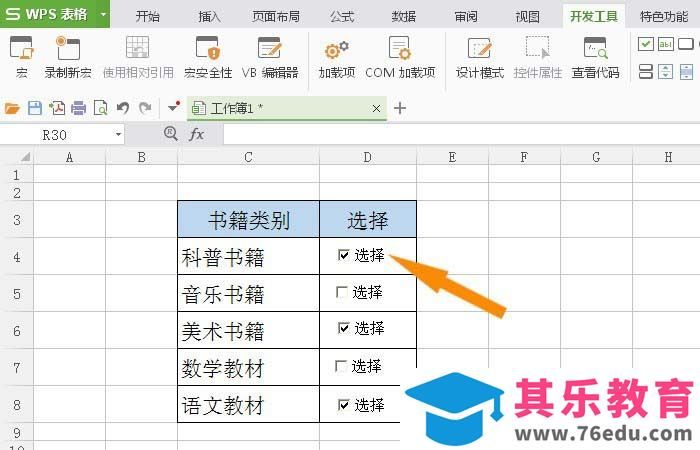Screen dimensions: 700x450
Task: Open the 视图 tab
Action: point(527,17)
